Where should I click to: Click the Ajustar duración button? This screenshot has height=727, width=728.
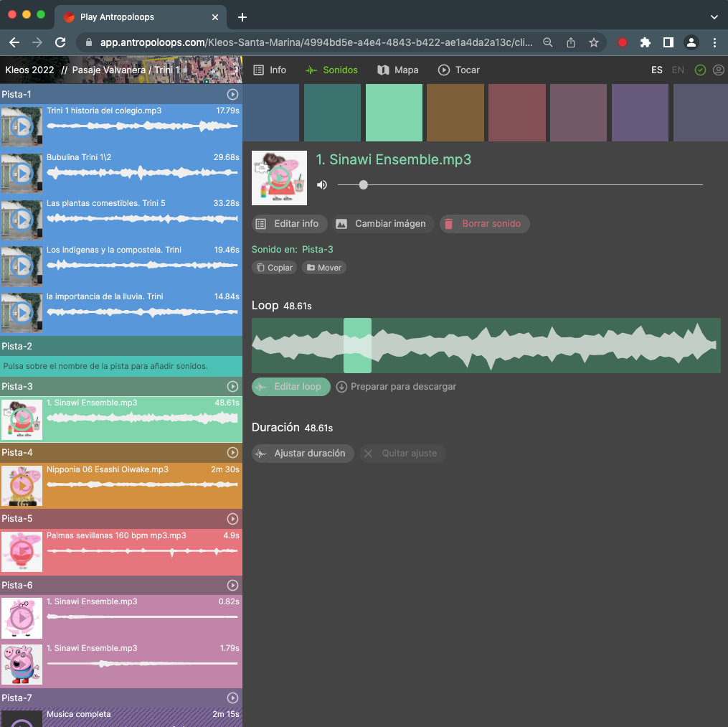(302, 454)
